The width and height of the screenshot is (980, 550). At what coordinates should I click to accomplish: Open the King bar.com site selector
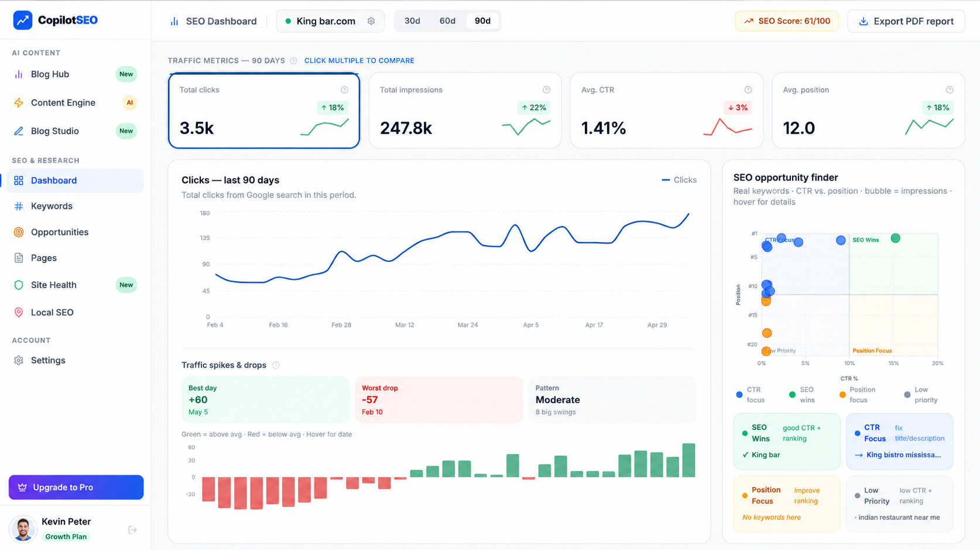tap(330, 21)
